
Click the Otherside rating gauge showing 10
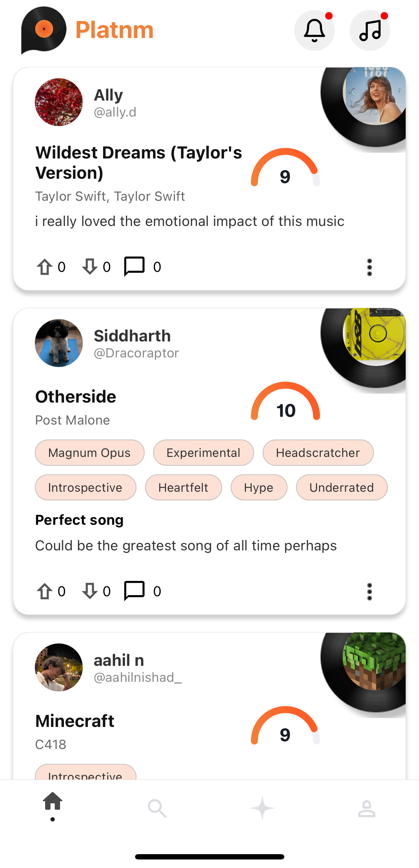(285, 401)
